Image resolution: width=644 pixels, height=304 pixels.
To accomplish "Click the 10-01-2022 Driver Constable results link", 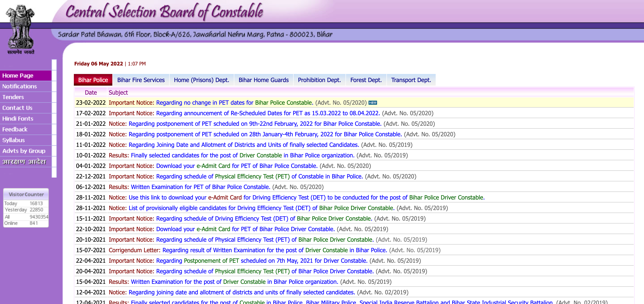I will coord(243,156).
